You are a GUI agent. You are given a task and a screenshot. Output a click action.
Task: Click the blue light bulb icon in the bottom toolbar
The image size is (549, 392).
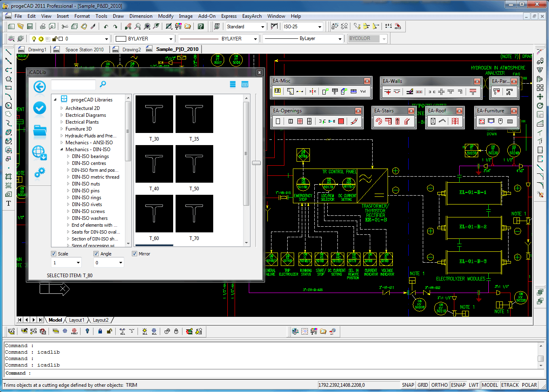(87, 331)
